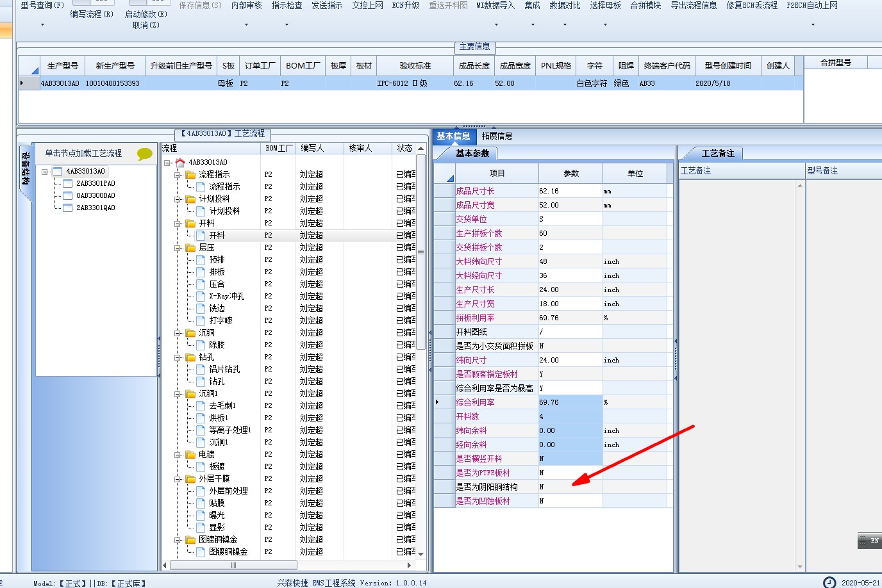Open dropdown arrow under 内部审核

(x=246, y=25)
